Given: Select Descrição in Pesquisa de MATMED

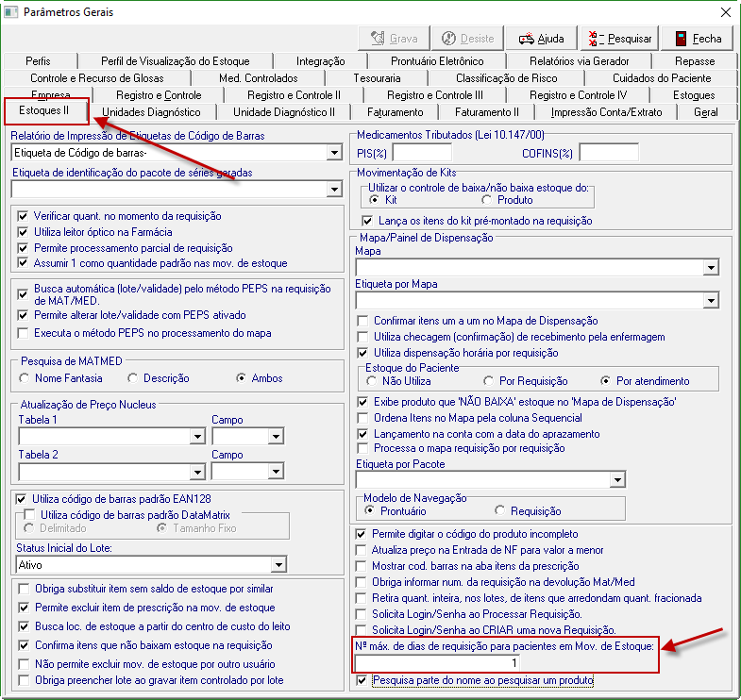Looking at the screenshot, I should [133, 378].
